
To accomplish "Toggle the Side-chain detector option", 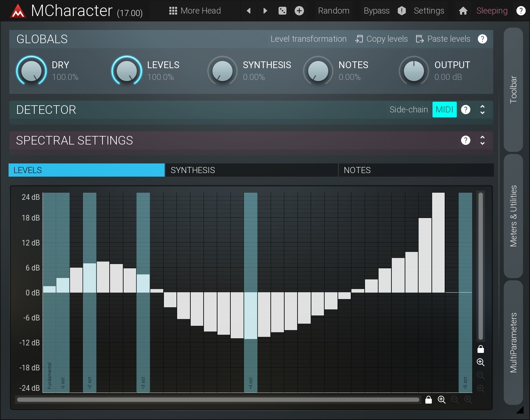I will click(x=409, y=110).
